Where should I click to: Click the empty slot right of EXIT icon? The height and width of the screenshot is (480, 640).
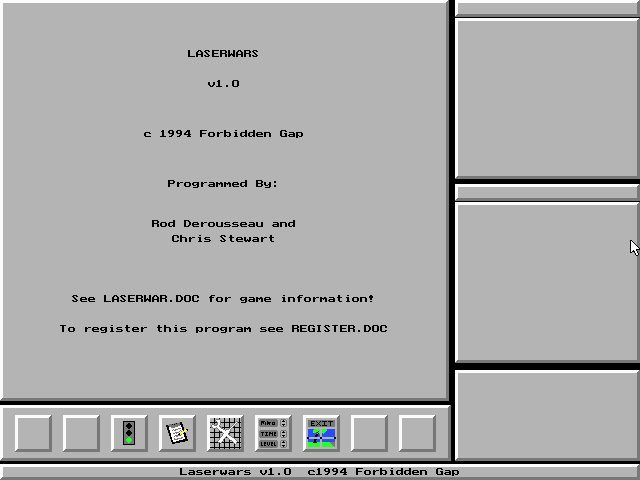[x=369, y=433]
